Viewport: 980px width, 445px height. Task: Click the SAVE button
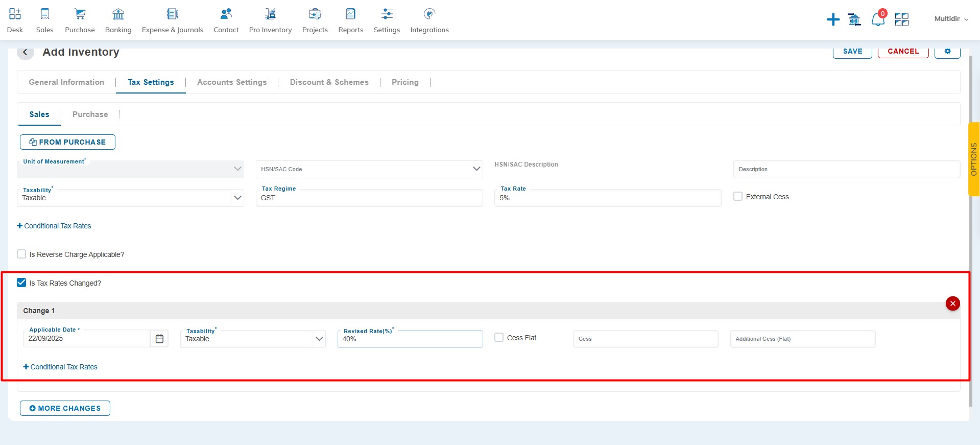[852, 52]
